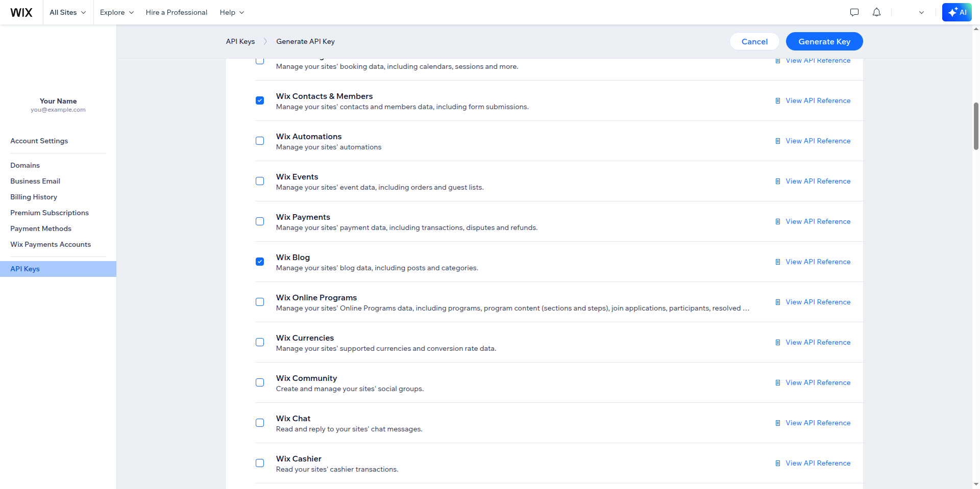
Task: Uncheck the Wix Blog checkbox
Action: coord(260,262)
